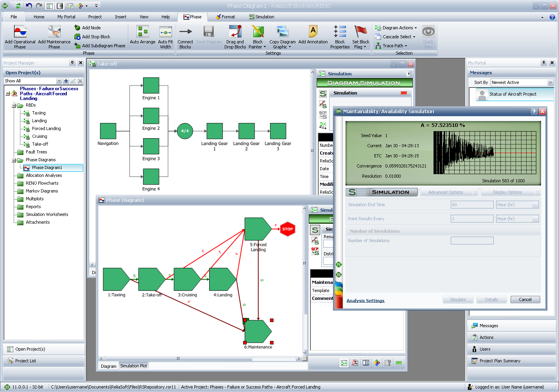Expand the Diagram Actions dropdown

click(x=396, y=28)
